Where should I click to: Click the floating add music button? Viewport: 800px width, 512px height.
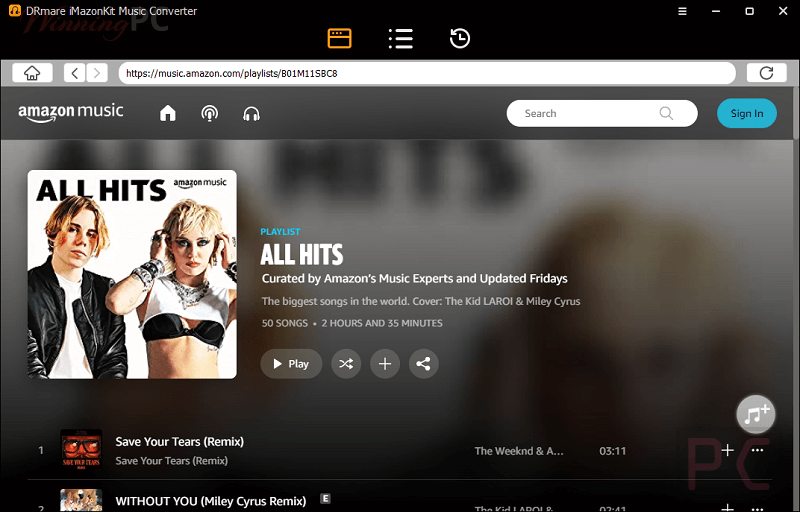click(755, 413)
